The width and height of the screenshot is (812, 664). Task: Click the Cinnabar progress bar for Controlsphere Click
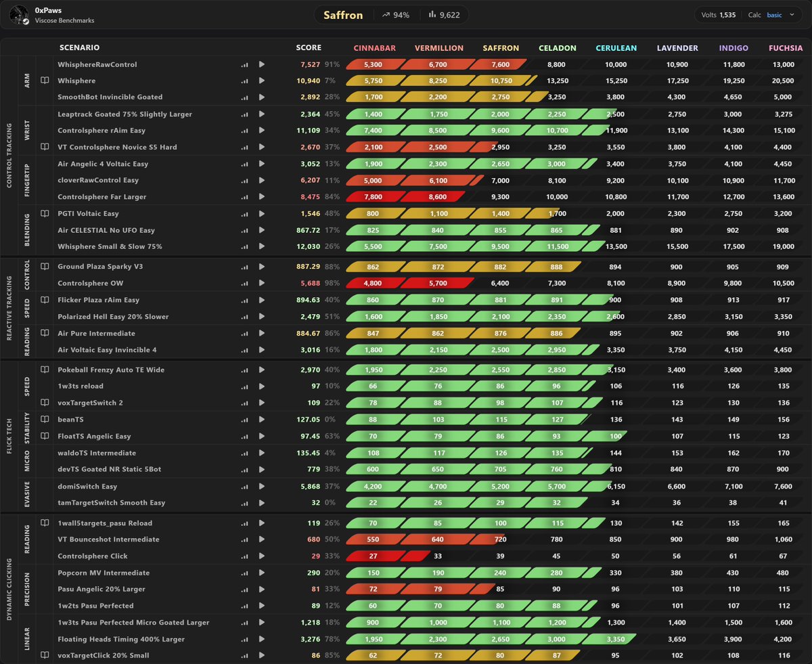click(375, 556)
